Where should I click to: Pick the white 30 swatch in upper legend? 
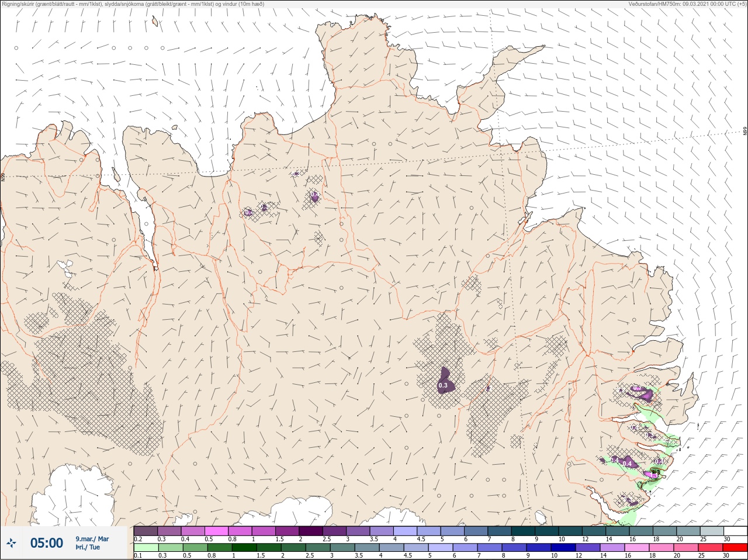click(x=735, y=531)
